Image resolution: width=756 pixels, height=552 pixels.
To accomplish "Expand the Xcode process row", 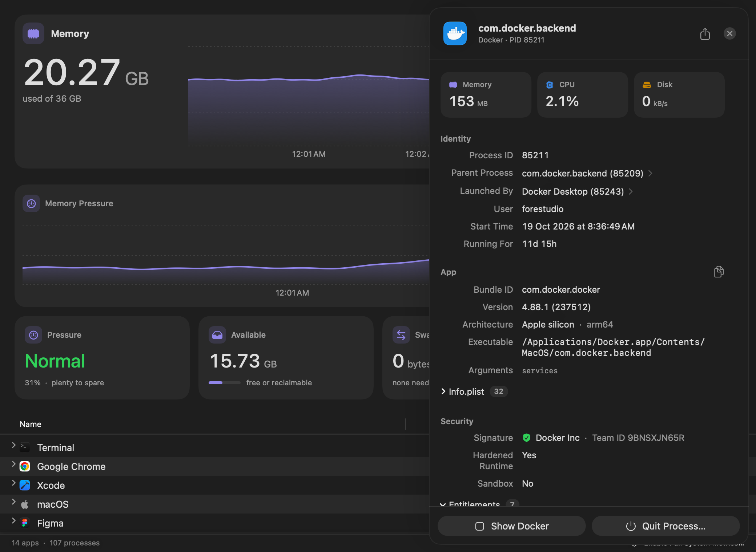I will click(13, 483).
